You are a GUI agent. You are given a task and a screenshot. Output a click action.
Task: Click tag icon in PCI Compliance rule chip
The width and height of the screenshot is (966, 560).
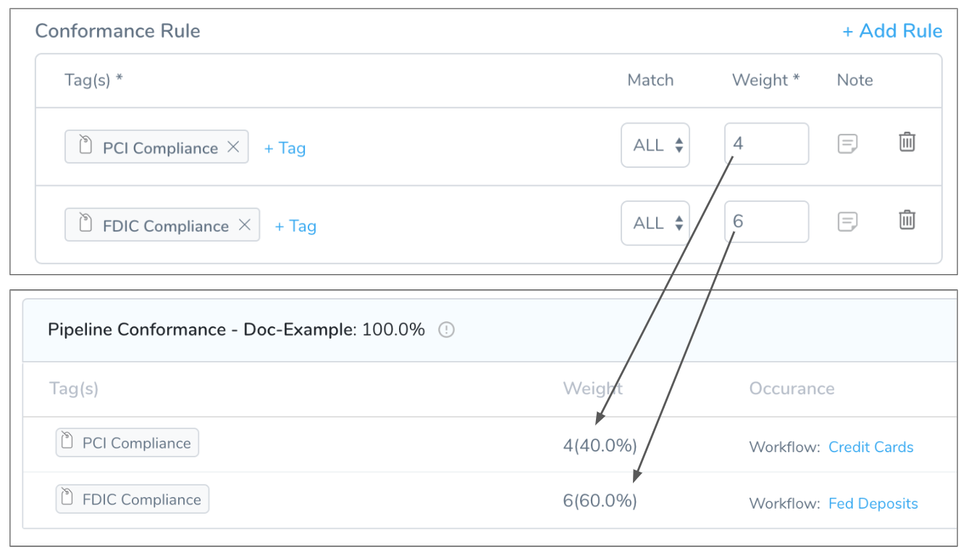coord(85,145)
